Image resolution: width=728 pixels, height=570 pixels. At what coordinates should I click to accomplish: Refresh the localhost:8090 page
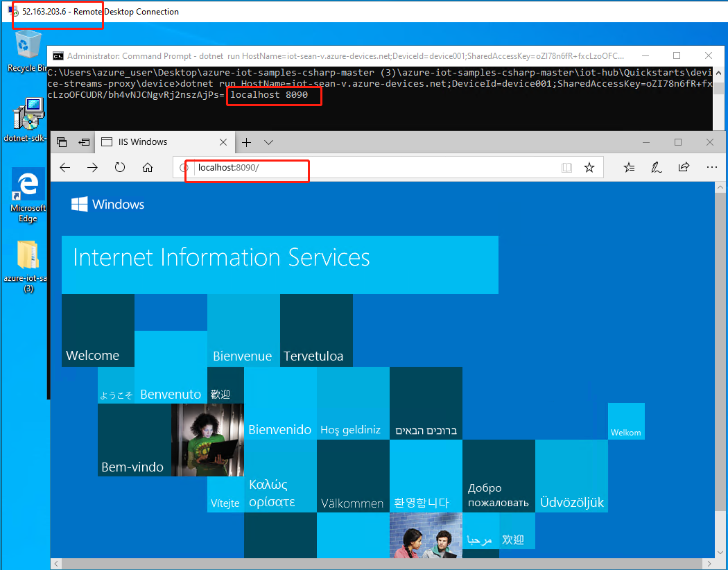120,168
